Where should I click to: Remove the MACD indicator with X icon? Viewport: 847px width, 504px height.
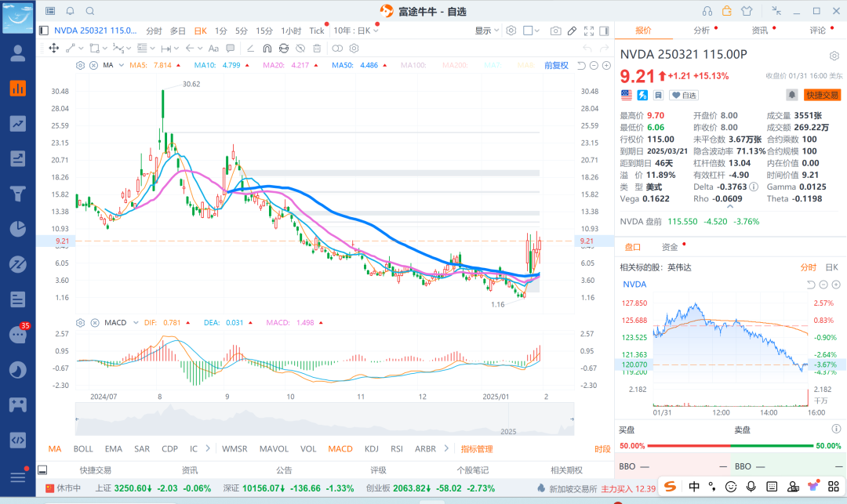pos(95,323)
